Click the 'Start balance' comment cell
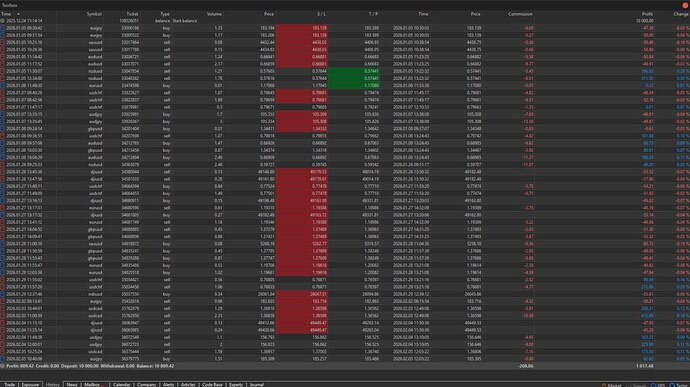The width and height of the screenshot is (690, 387). [x=185, y=21]
